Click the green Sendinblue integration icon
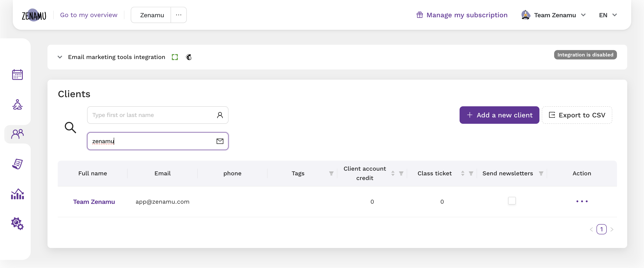 point(175,57)
